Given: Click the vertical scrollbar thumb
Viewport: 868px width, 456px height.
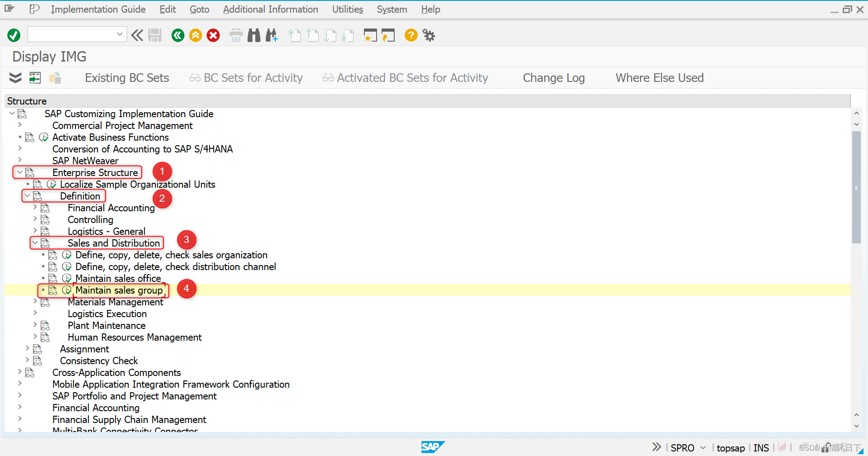Looking at the screenshot, I should pyautogui.click(x=856, y=187).
